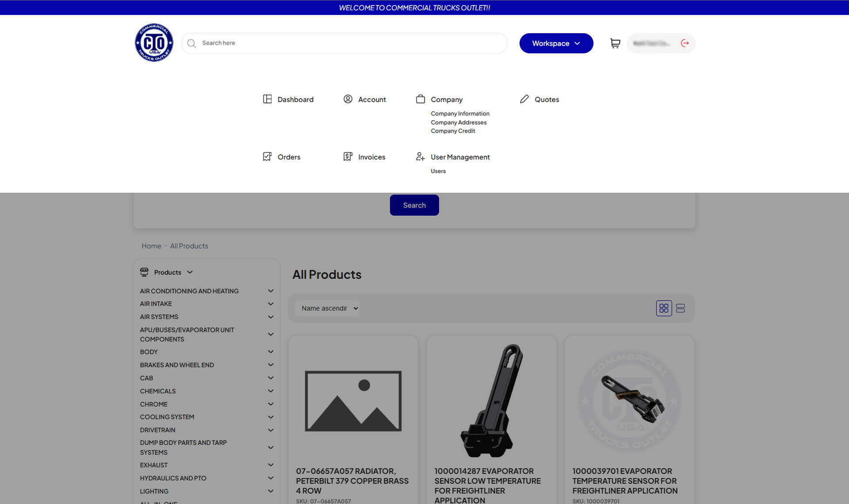Click the CTO Commercial Trucks Outlet logo
Screen dimensions: 849x504
pyautogui.click(x=154, y=42)
